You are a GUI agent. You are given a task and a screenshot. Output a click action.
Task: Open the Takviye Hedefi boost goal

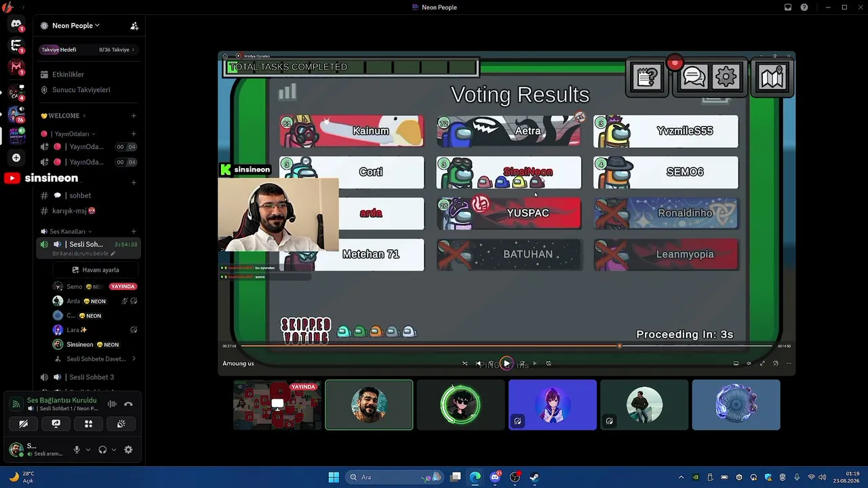coord(88,49)
